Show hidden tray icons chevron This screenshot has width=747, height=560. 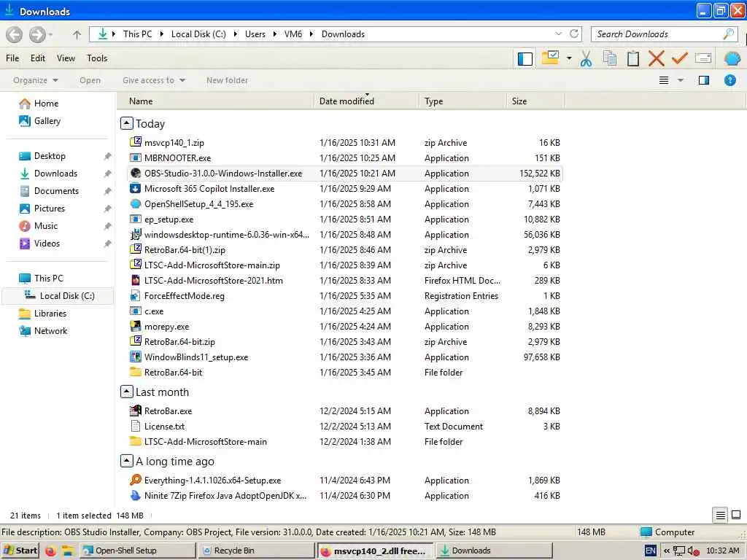pos(667,551)
